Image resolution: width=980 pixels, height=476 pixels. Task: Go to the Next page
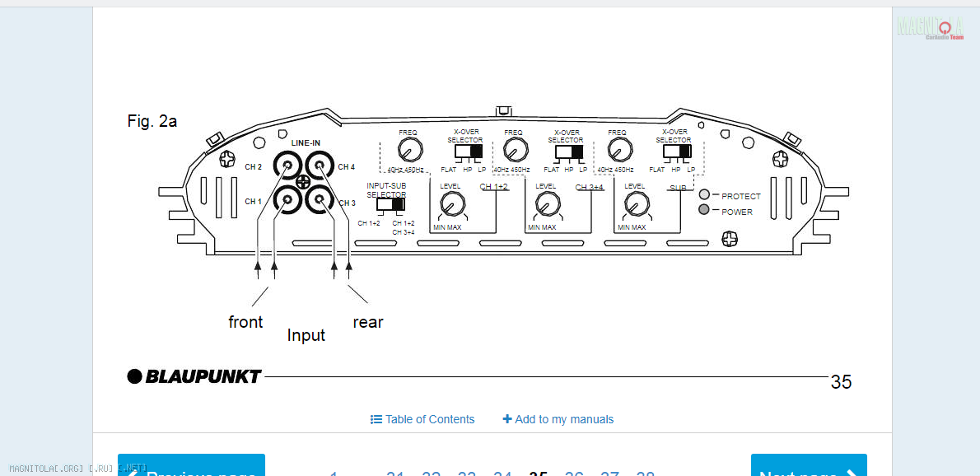pos(808,469)
